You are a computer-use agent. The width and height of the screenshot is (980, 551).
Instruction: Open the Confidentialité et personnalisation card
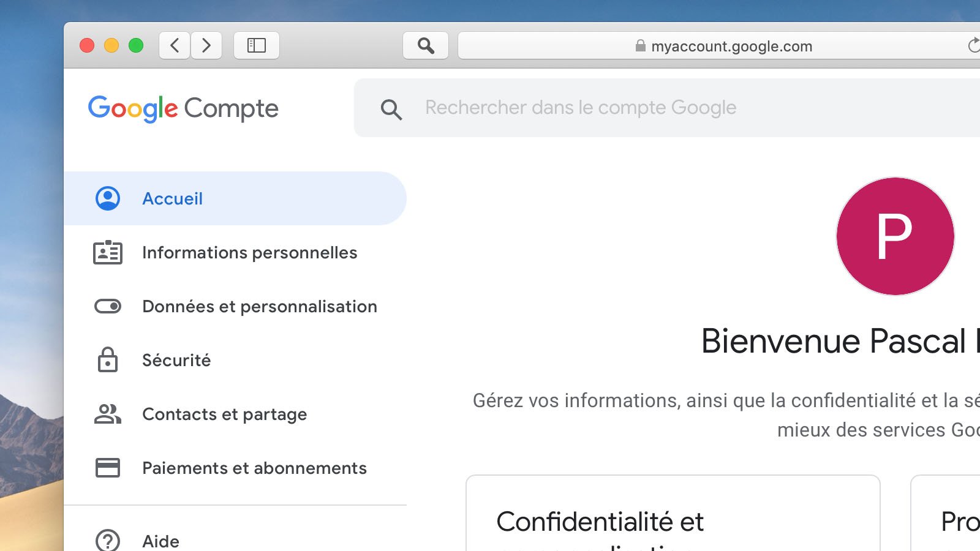point(673,513)
